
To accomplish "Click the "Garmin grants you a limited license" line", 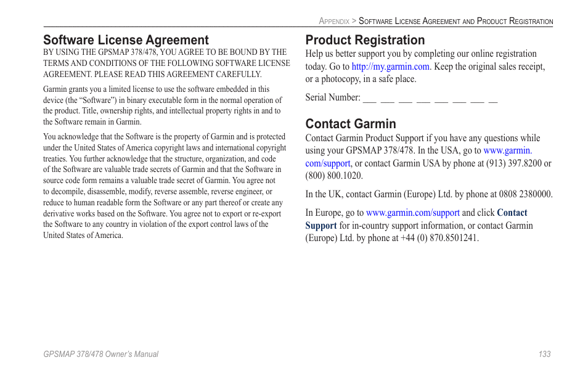I will 156,89.
